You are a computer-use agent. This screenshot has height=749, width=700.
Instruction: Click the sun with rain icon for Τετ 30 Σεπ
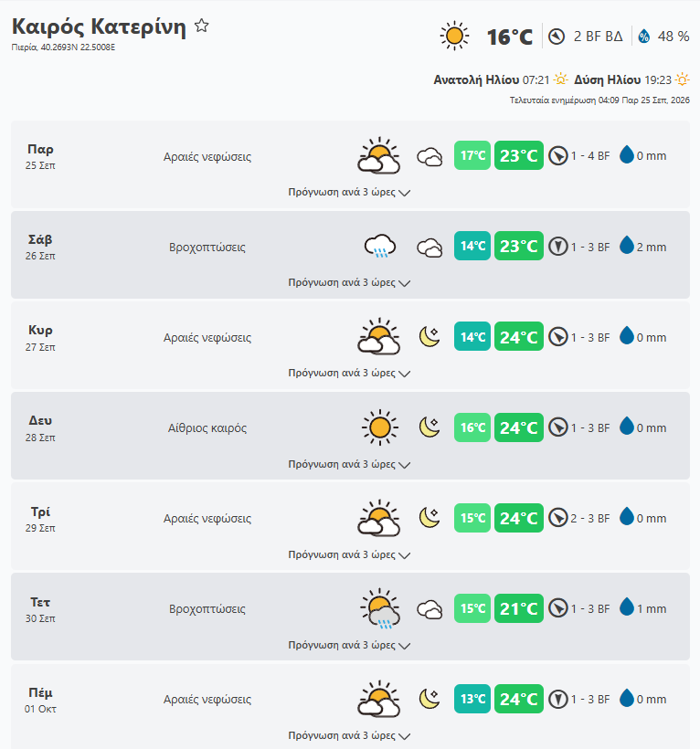tap(380, 608)
